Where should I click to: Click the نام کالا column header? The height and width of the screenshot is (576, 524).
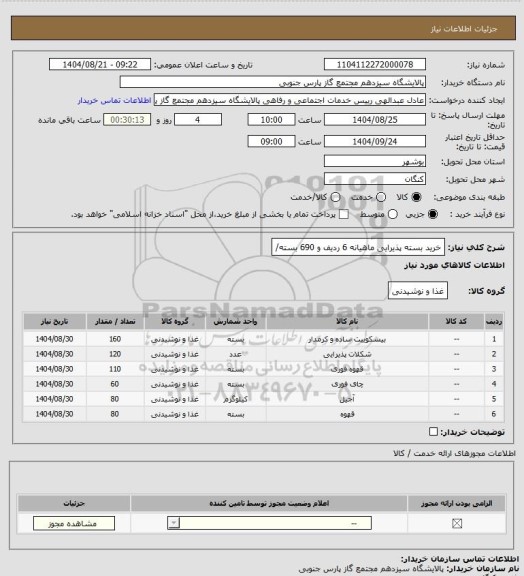coord(347,321)
